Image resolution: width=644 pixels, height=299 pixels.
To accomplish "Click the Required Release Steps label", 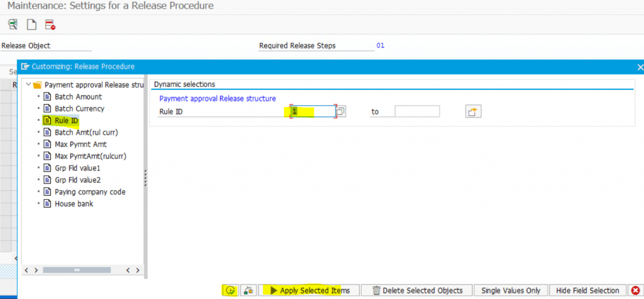I will (297, 46).
